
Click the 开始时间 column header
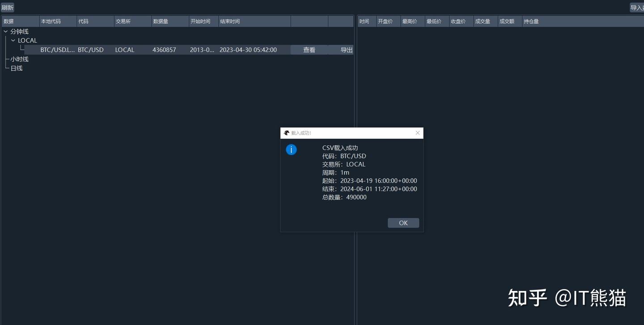click(x=200, y=21)
